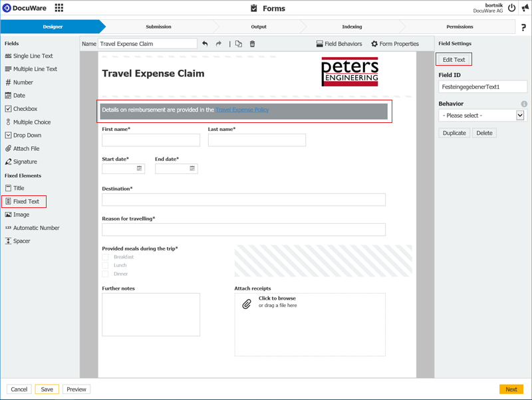532x400 pixels.
Task: Click the help question mark icon
Action: tap(523, 27)
